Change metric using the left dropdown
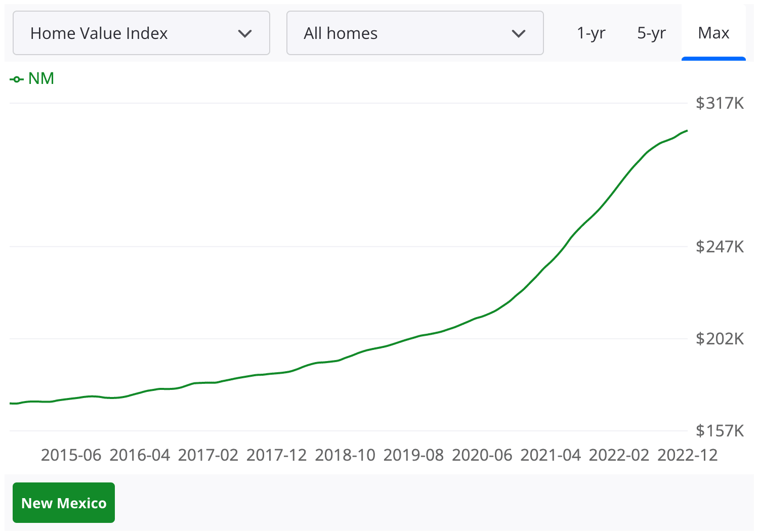Viewport: 759px width, 532px height. [x=141, y=33]
